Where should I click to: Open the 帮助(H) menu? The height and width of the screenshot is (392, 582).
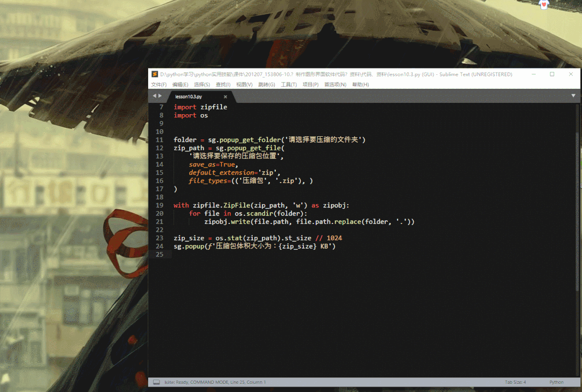[360, 85]
